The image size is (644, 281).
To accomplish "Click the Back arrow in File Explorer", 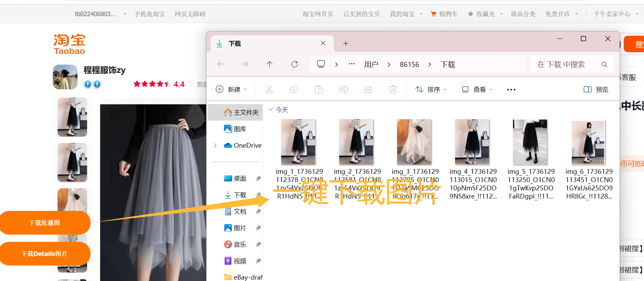I will pos(220,64).
